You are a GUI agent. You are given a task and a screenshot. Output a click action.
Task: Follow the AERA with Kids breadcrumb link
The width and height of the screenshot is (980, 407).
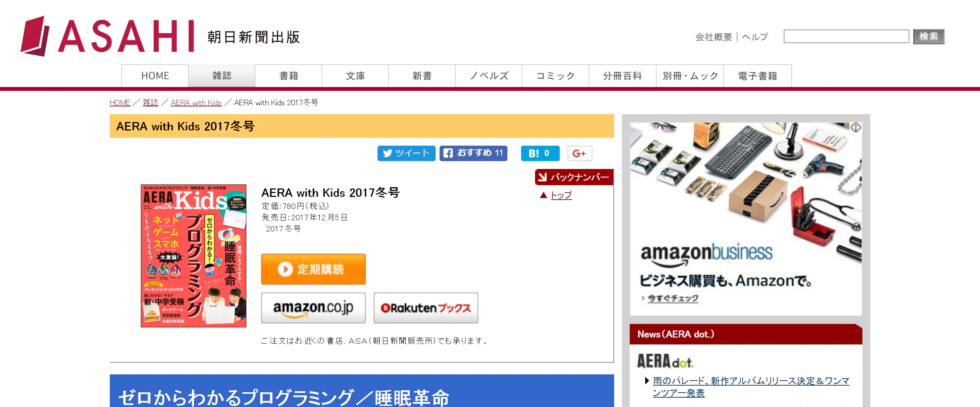(196, 103)
